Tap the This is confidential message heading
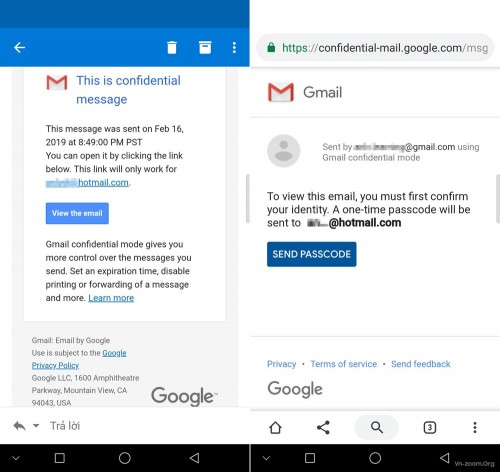The height and width of the screenshot is (472, 500). coord(128,90)
